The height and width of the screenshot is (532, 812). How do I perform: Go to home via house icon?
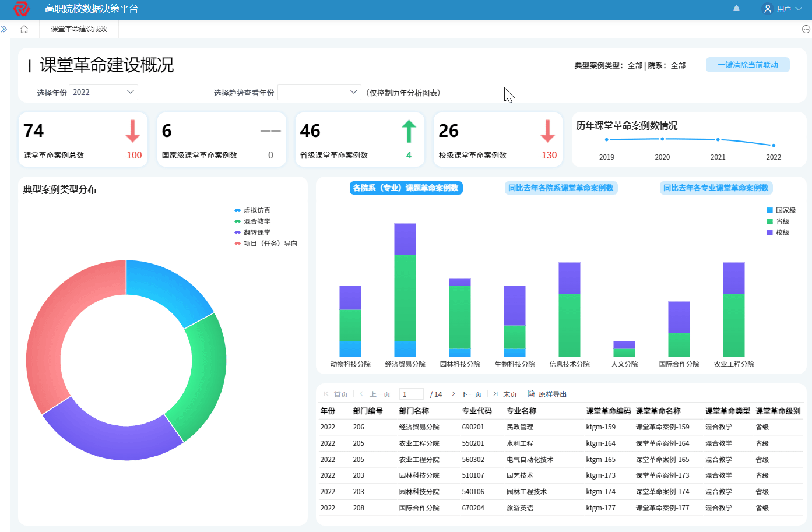(24, 29)
